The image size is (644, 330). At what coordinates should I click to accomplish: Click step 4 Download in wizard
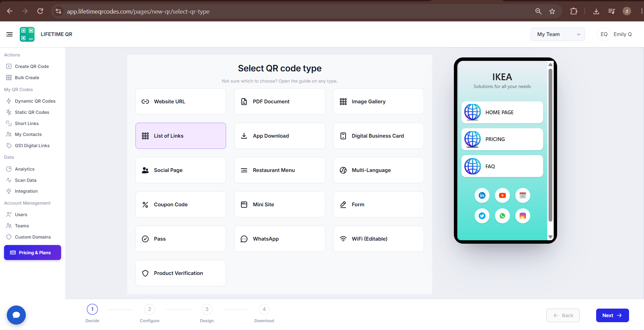pos(264,314)
